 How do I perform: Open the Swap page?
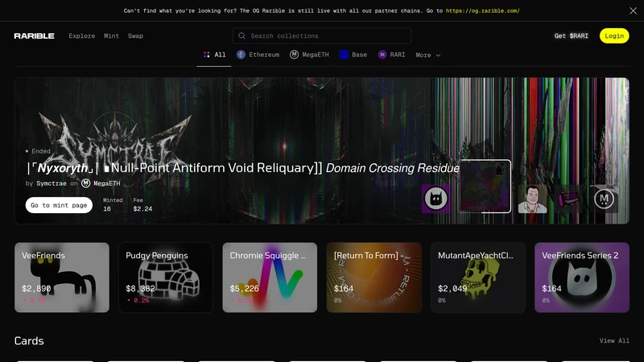click(x=135, y=36)
